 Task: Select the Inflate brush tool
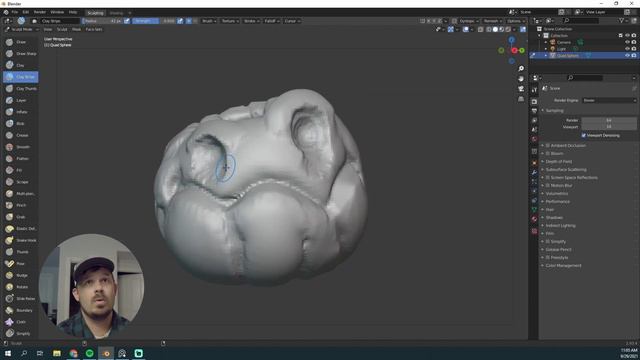[20, 112]
